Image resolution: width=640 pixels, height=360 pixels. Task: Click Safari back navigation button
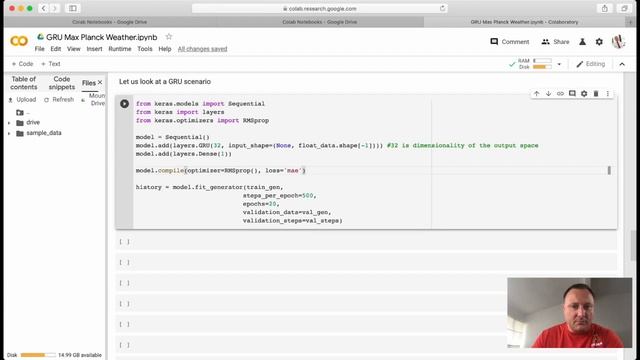(43, 8)
